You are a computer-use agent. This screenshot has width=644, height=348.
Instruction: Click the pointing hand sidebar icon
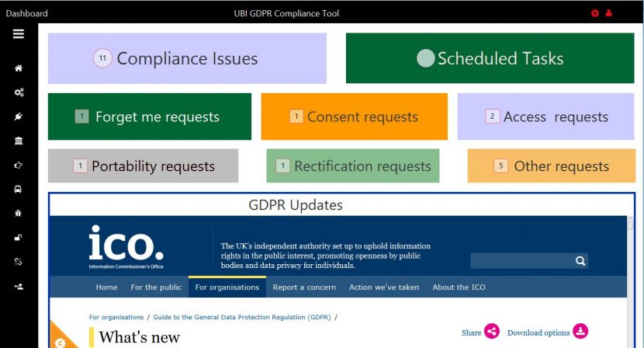pyautogui.click(x=19, y=165)
